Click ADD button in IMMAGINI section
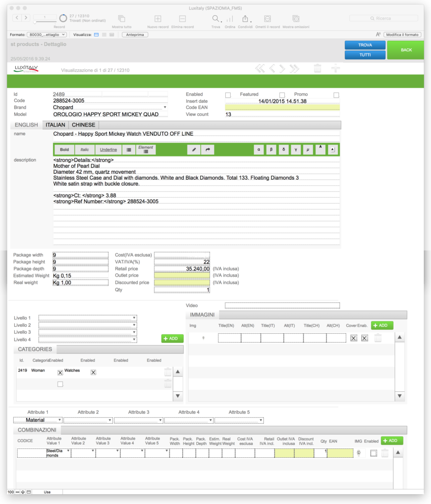 (382, 325)
